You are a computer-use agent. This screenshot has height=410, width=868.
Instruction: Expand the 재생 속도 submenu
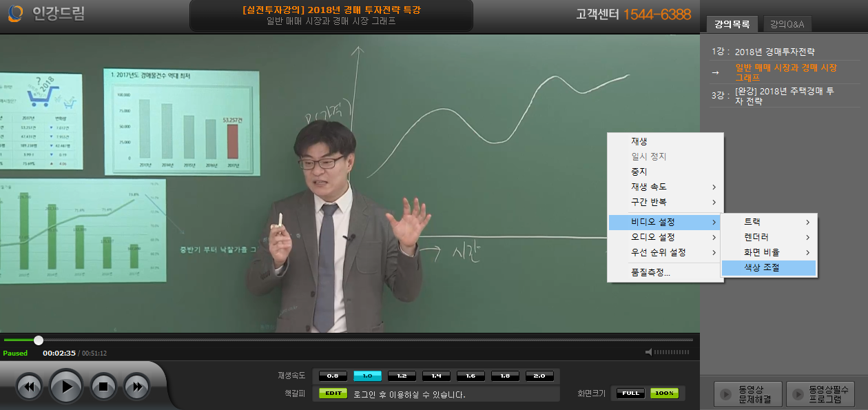pos(665,187)
